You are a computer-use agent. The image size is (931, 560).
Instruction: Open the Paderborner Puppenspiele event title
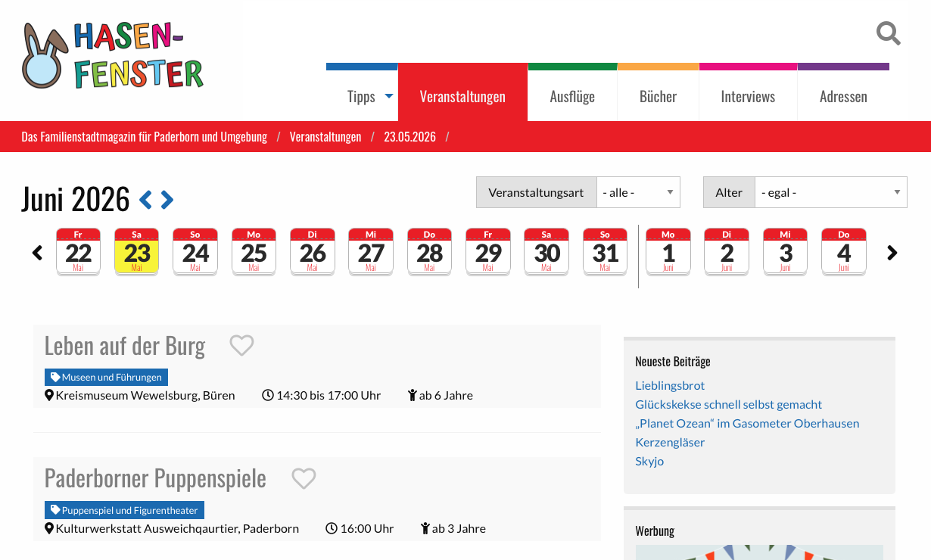[x=155, y=478]
